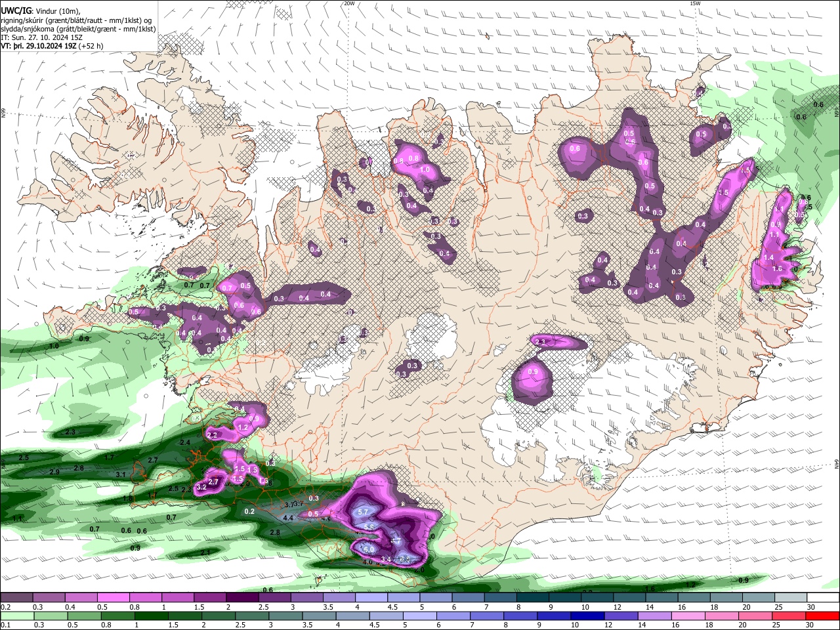Select the 4.4 value on the map
The width and height of the screenshot is (840, 630).
(x=287, y=518)
